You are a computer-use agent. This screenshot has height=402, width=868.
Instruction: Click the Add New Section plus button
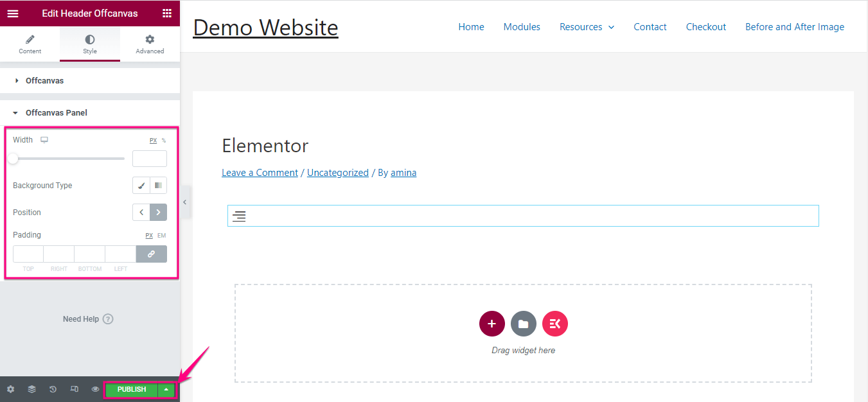(x=492, y=324)
